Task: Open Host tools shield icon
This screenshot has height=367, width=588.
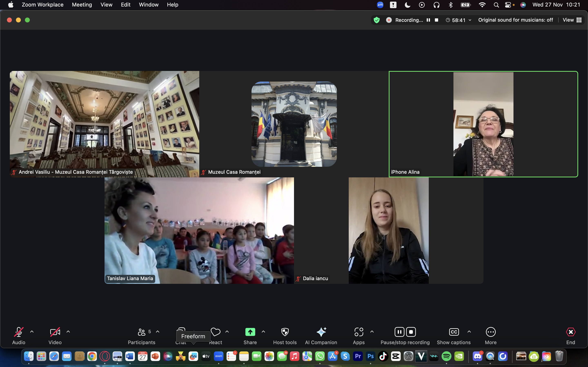Action: click(285, 332)
